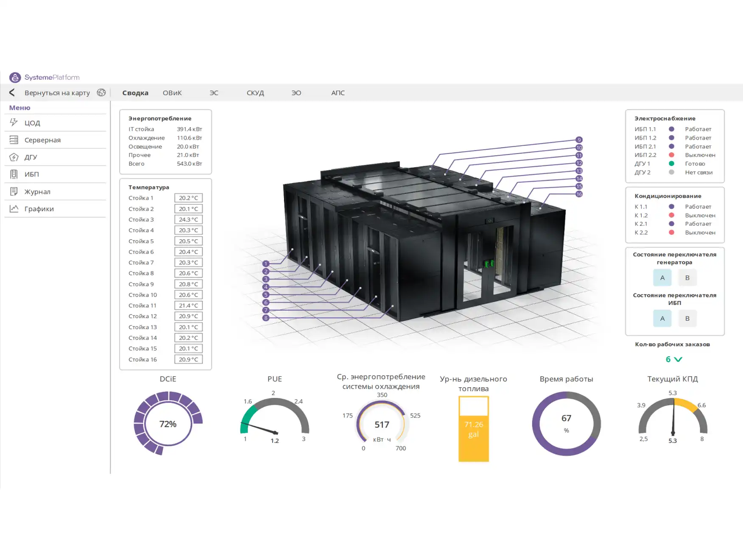Open the Журнал log icon
Screen dimensions: 743x560
[14, 192]
